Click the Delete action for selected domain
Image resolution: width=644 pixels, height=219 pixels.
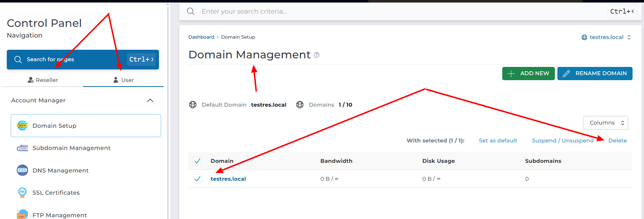[x=618, y=141]
